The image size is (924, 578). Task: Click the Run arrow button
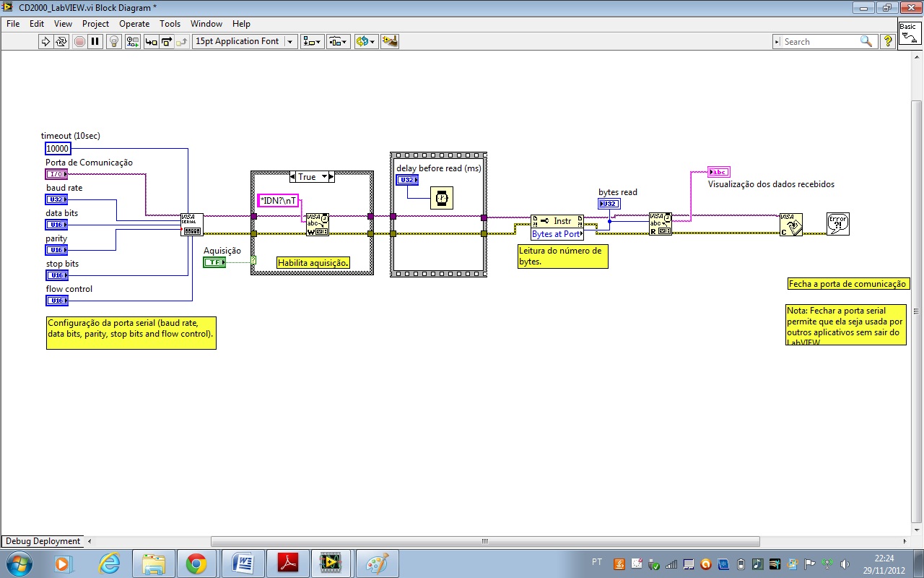[x=45, y=42]
